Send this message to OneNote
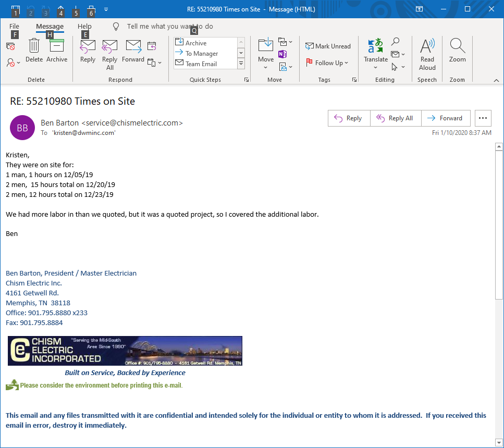The width and height of the screenshot is (504, 448). [x=282, y=54]
